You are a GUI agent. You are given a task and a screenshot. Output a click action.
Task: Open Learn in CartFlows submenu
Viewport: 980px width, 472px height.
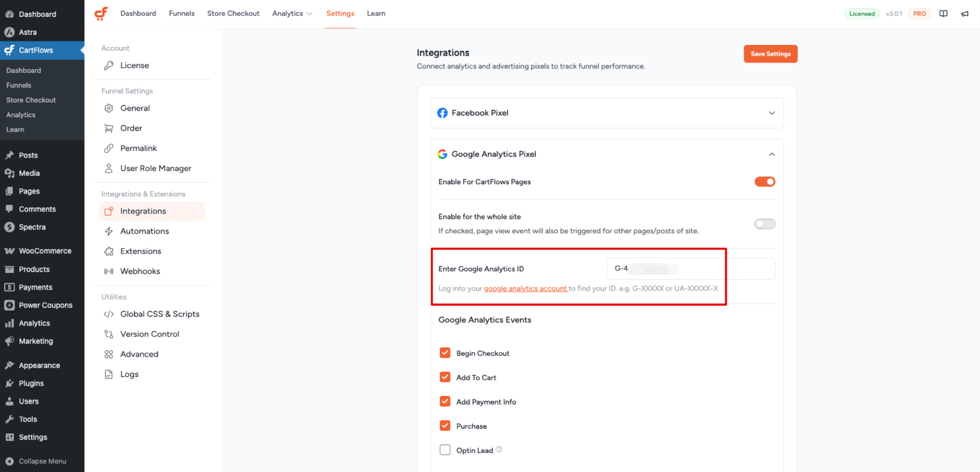tap(15, 130)
